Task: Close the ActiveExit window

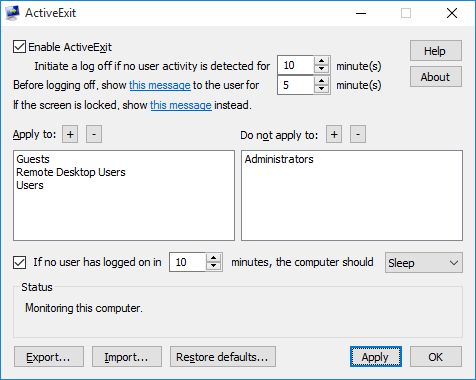Action: pos(452,13)
